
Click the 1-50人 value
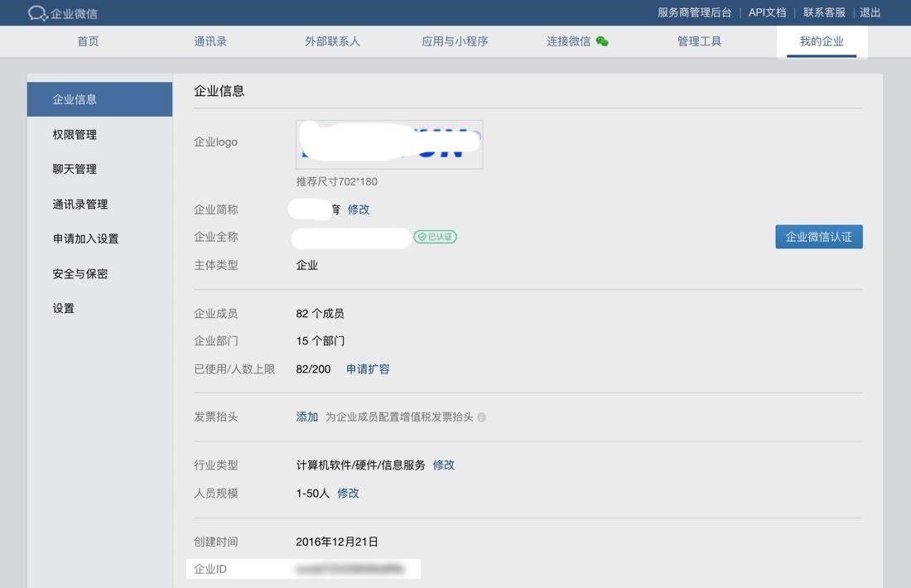(x=312, y=494)
